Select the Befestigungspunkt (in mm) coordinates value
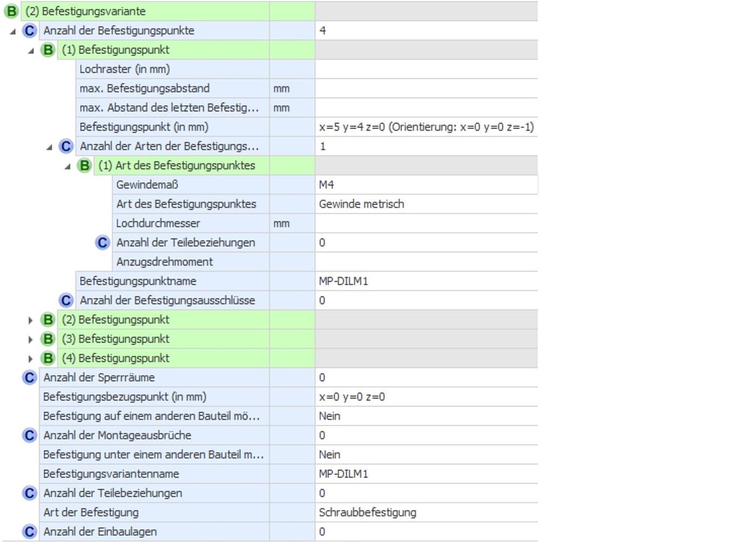Screen dimensions: 756x542 click(427, 127)
